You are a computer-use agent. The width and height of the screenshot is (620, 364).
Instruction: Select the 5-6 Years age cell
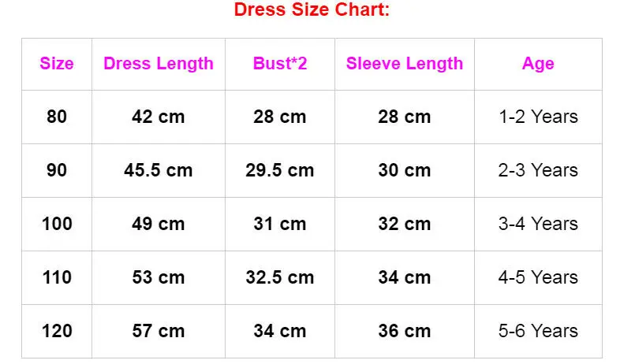538,331
